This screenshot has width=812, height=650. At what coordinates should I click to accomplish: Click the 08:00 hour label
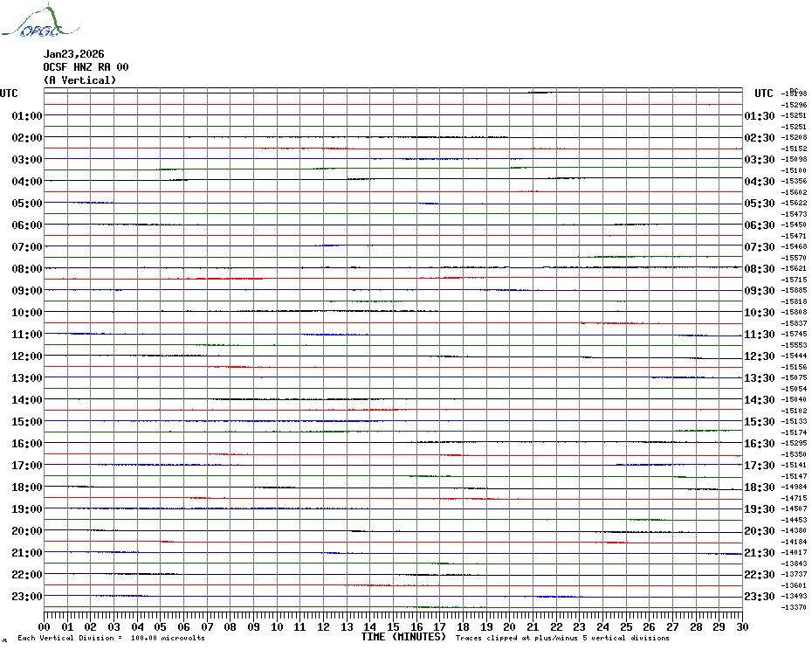click(27, 268)
